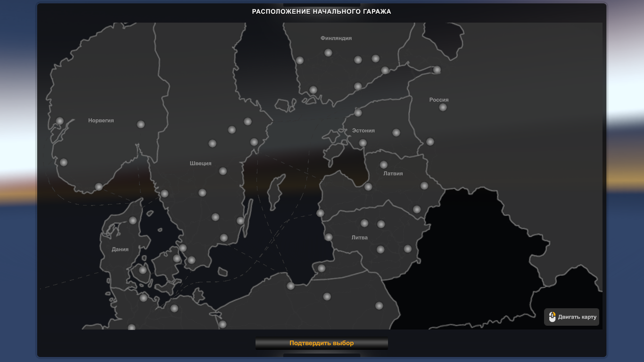Choose city marker directly above Дания label
The image size is (644, 362).
coord(133,220)
